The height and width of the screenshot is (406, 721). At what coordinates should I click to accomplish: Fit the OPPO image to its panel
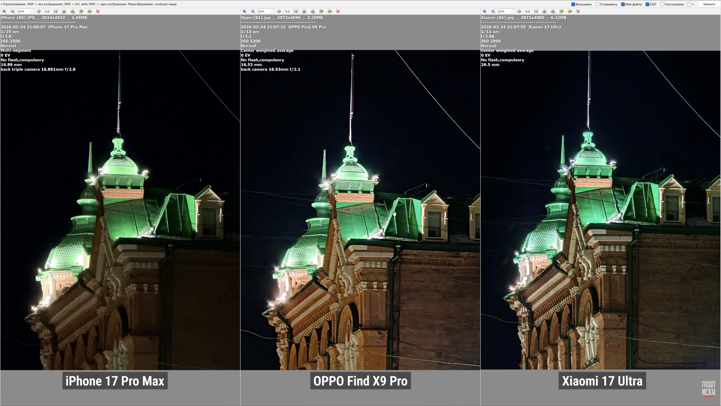click(x=296, y=11)
